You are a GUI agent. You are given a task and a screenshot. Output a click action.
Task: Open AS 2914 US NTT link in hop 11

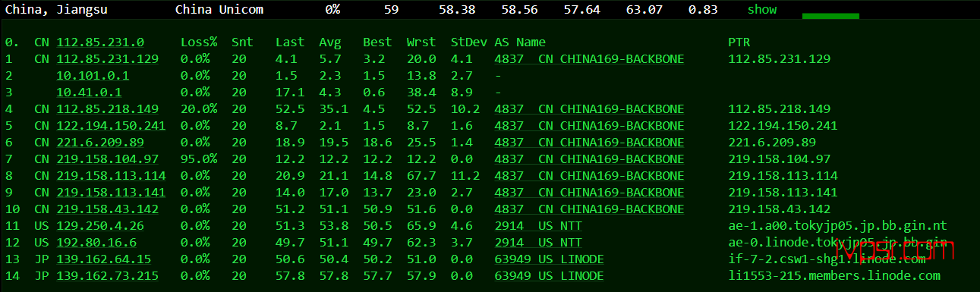[538, 226]
